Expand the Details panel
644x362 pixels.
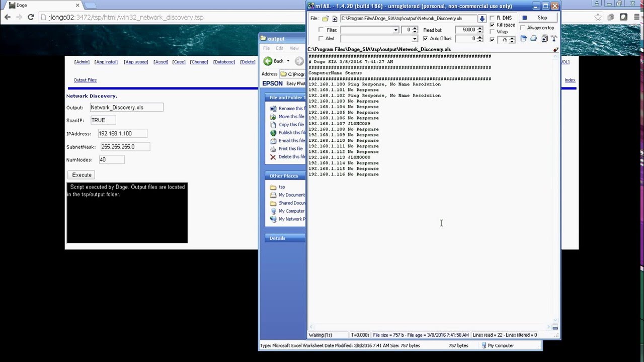click(x=285, y=238)
